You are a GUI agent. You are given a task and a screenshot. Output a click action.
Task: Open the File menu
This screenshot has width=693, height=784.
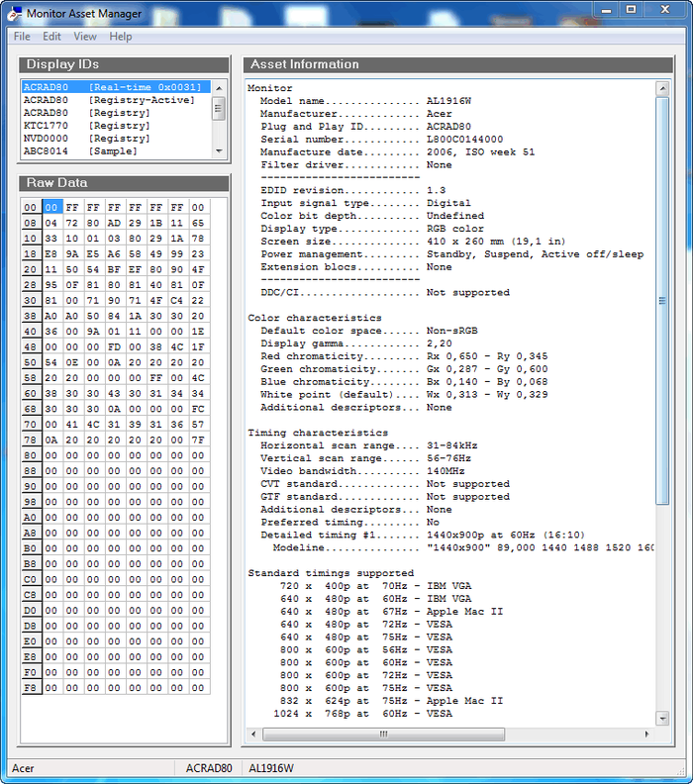point(22,37)
